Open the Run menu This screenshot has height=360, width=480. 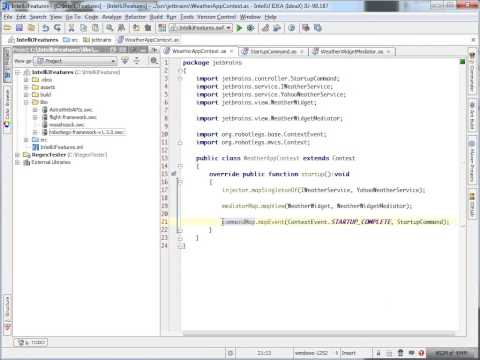[171, 17]
